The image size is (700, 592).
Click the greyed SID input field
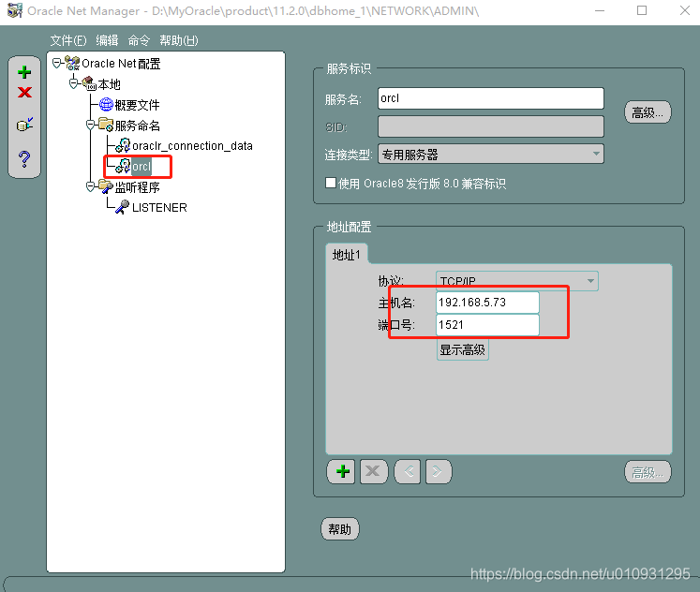click(491, 126)
